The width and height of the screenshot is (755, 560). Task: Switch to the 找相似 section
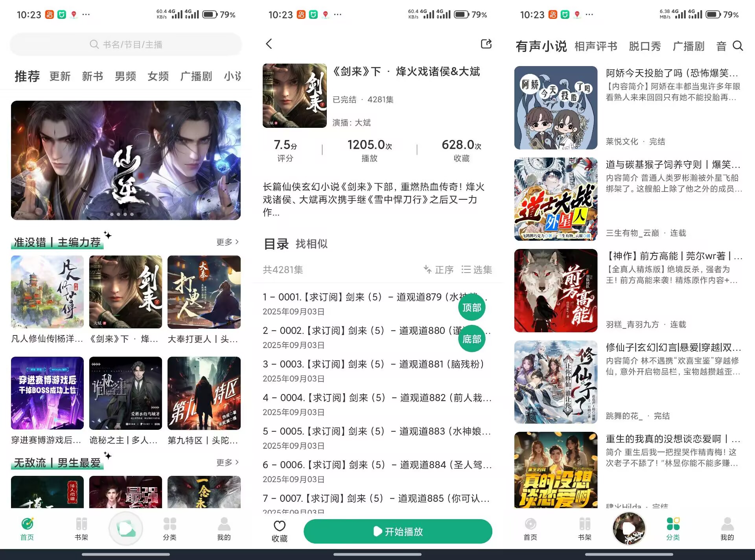click(x=311, y=244)
